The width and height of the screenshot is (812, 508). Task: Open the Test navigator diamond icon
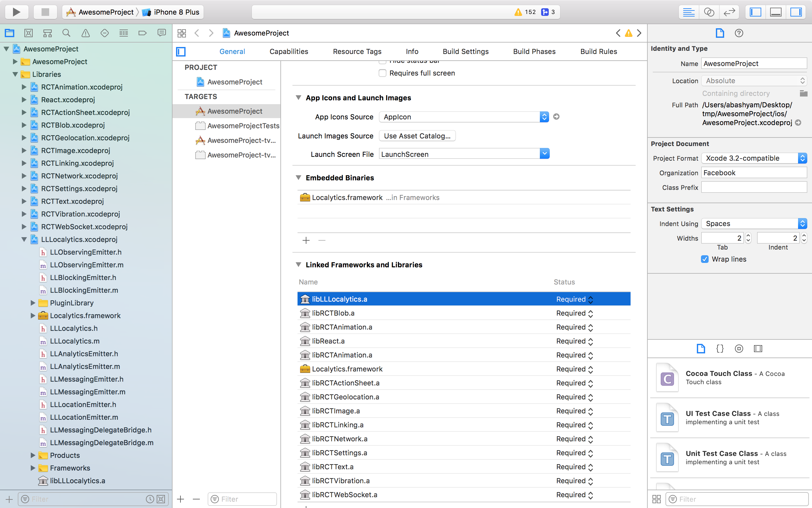coord(104,33)
